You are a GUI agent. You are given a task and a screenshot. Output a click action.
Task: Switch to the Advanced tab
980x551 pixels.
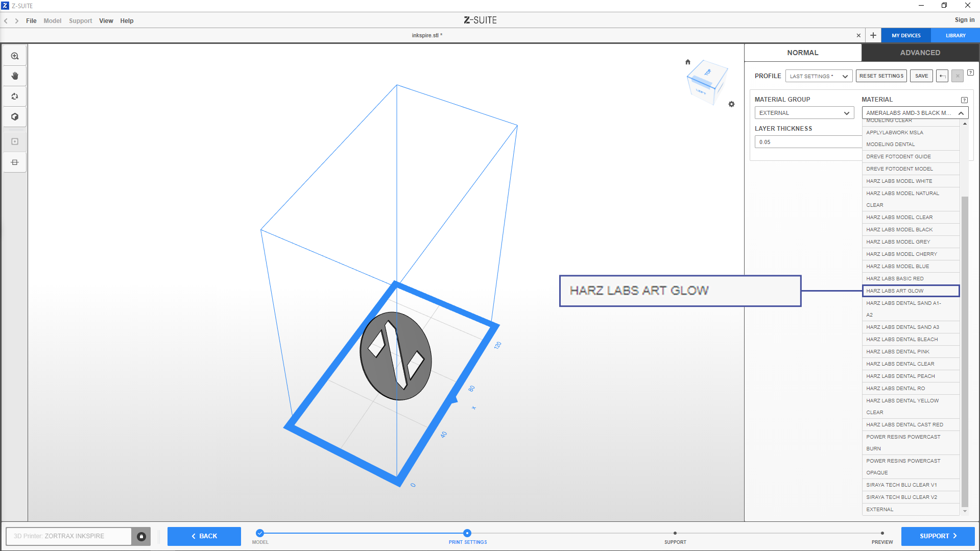click(x=920, y=53)
